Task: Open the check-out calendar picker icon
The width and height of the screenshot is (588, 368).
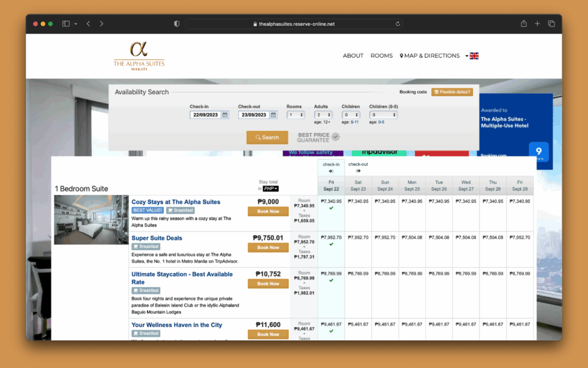Action: (274, 115)
